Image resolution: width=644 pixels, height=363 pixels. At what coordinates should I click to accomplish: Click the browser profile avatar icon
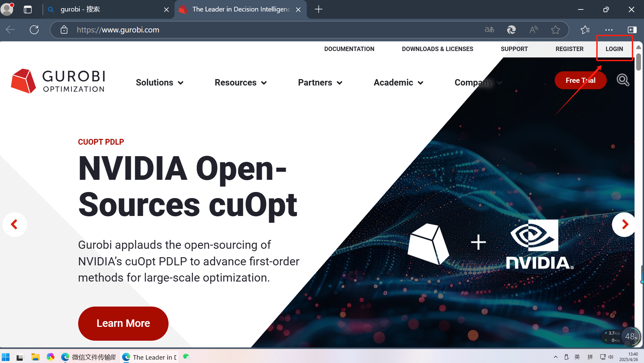7,9
